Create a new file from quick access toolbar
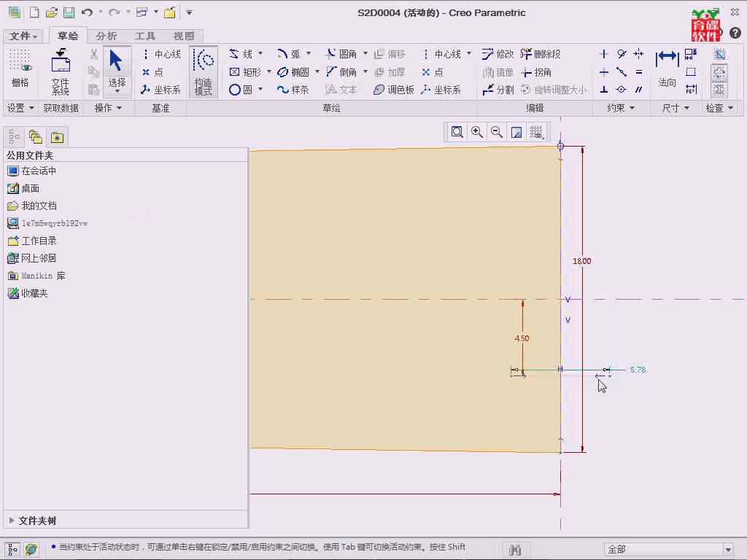This screenshot has height=560, width=747. tap(34, 13)
